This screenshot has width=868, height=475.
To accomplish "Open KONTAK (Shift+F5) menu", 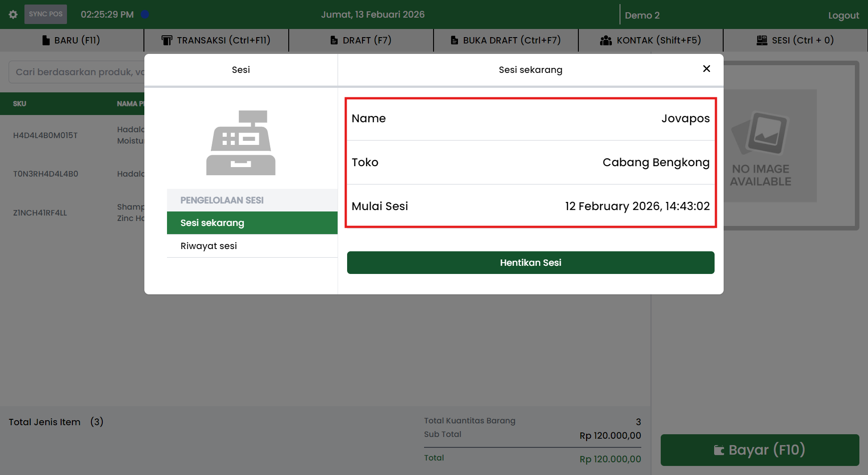I will coord(650,40).
